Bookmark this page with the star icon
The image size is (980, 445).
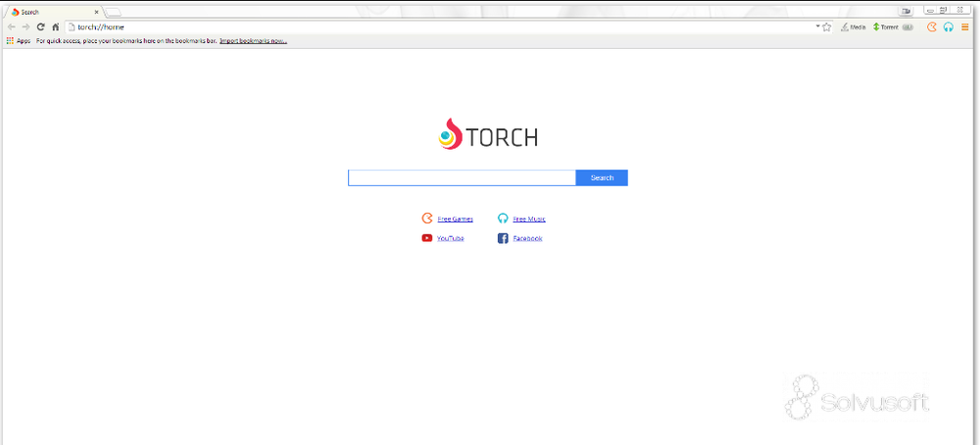point(827,26)
